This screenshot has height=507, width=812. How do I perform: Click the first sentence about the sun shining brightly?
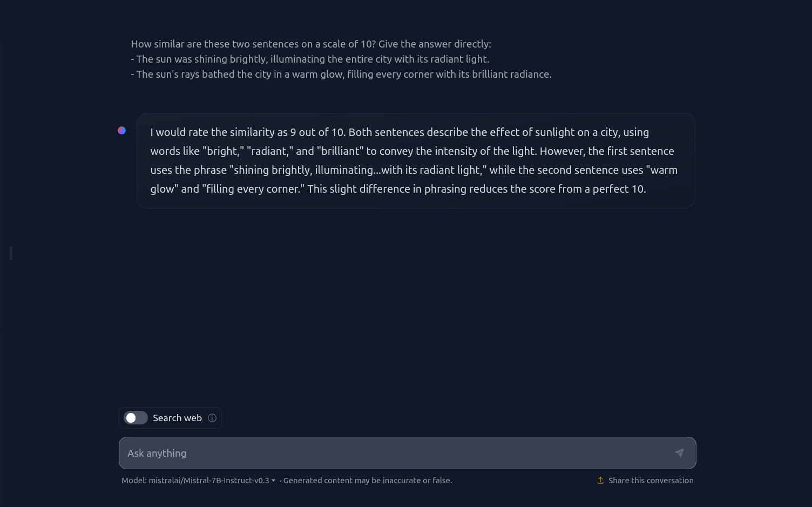(x=310, y=59)
